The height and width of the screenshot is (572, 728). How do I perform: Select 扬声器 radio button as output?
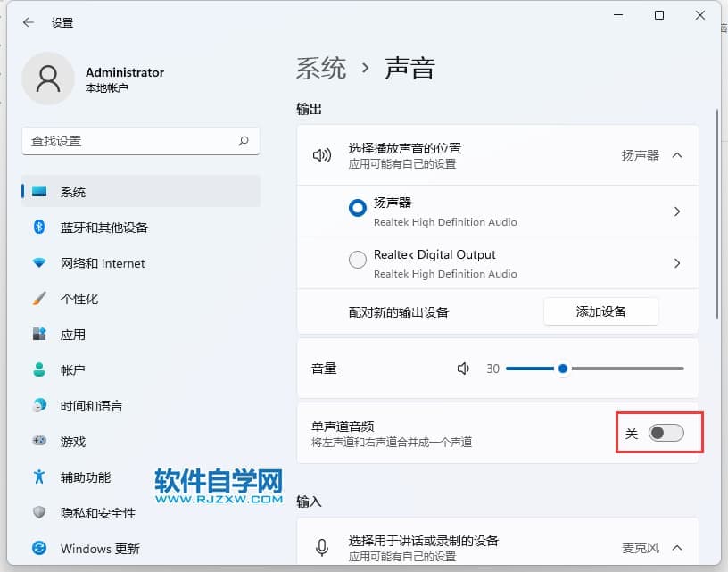click(x=358, y=208)
